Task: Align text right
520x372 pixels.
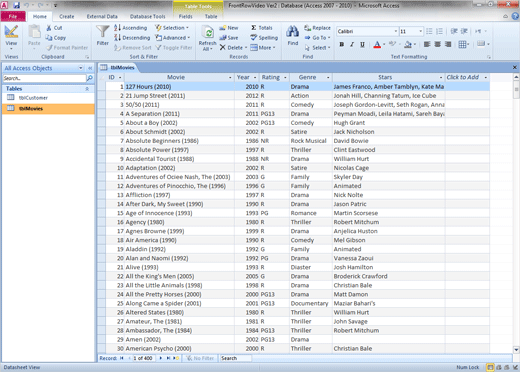Action: 448,44
